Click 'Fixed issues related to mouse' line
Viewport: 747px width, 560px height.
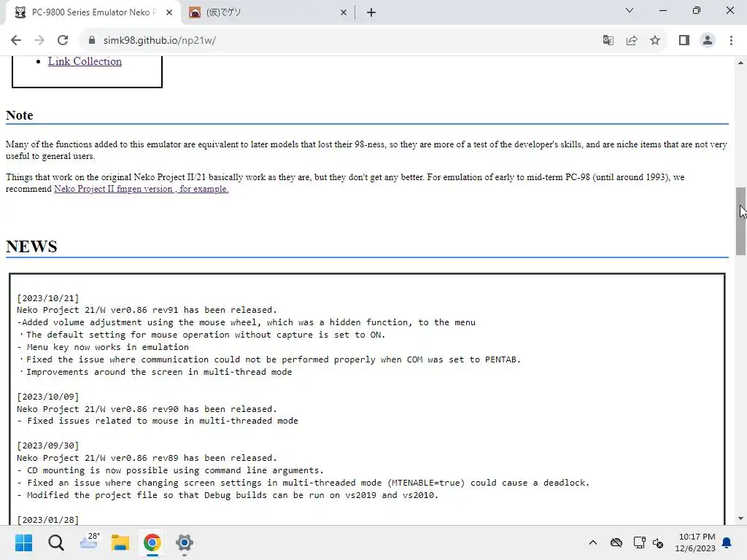coord(158,421)
